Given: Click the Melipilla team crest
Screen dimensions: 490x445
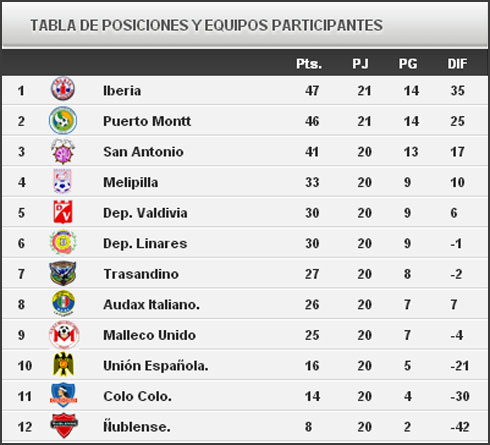Looking at the screenshot, I should tap(63, 181).
